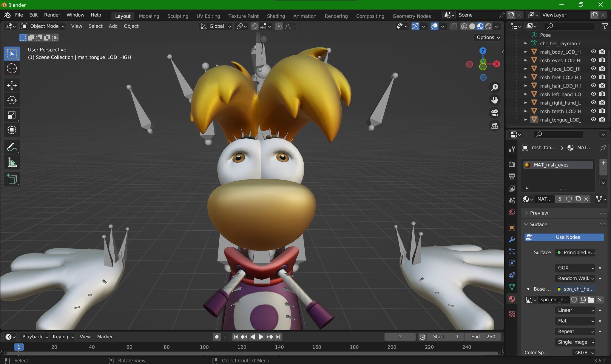Screen dimensions: 611x364
Task: Open the Scene properties tab
Action: coord(512,200)
